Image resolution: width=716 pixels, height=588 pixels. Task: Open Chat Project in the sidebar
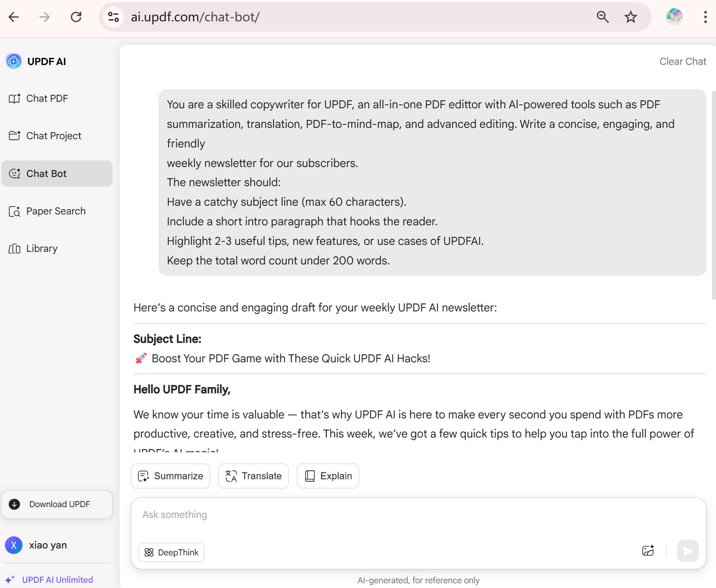click(53, 136)
